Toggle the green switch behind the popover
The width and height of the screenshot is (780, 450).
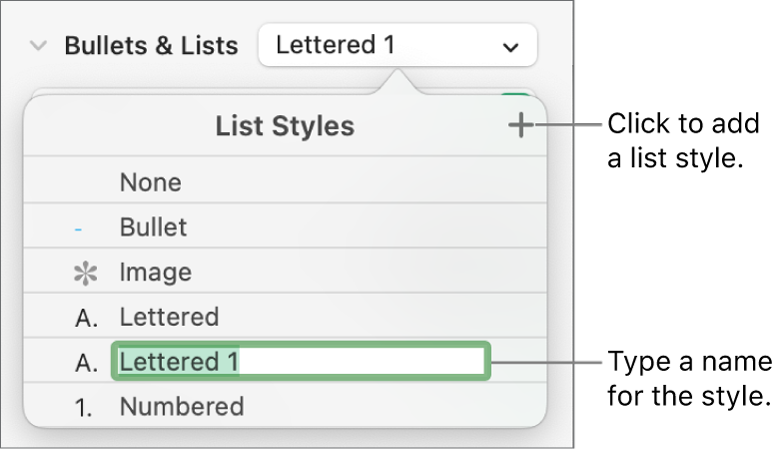point(516,97)
